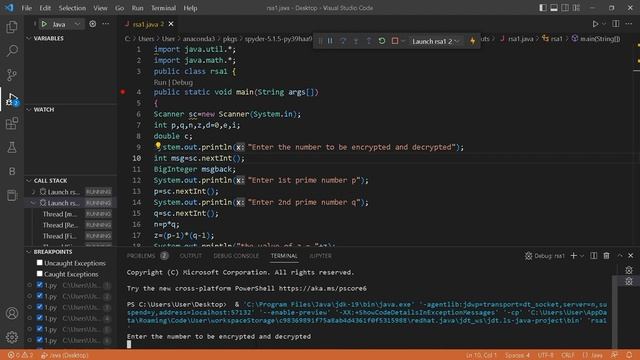Stop the debug session
Viewport: 640px width, 360px height.
coord(395,41)
